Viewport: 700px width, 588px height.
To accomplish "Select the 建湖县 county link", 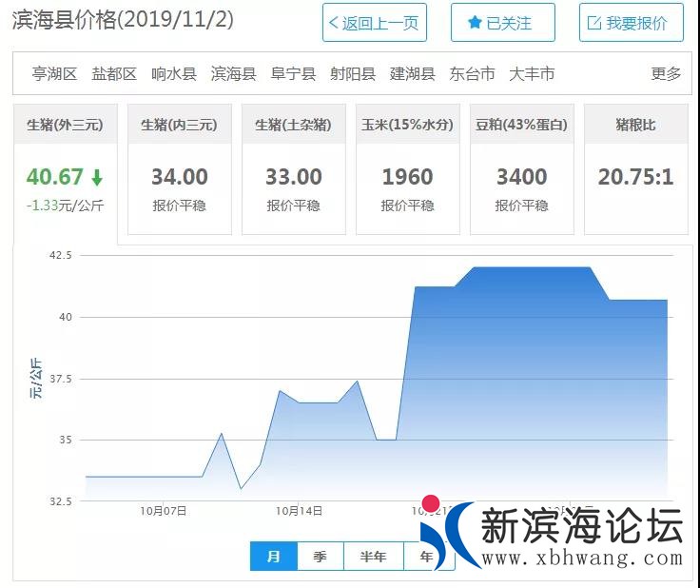I will point(413,73).
